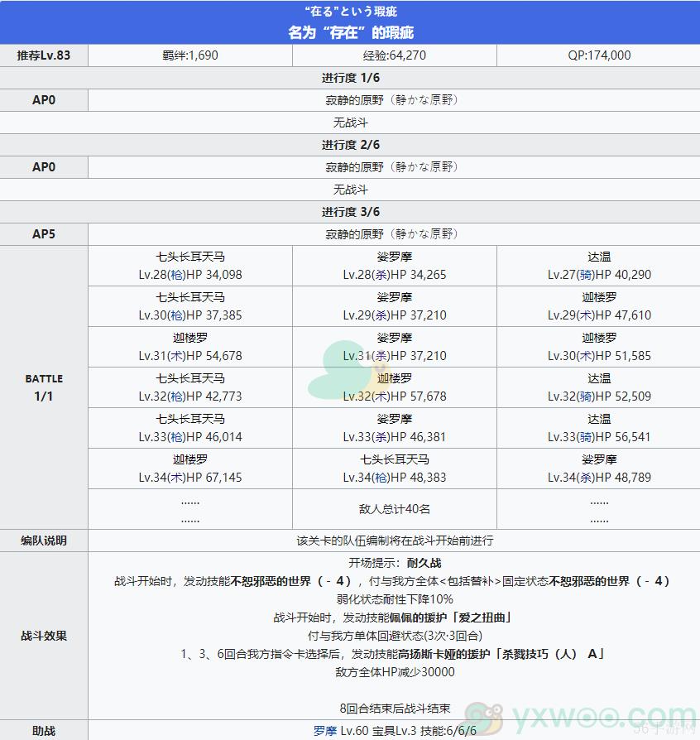Screen dimensions: 700x740
Task: Click the AP5 cell
Action: click(x=44, y=234)
